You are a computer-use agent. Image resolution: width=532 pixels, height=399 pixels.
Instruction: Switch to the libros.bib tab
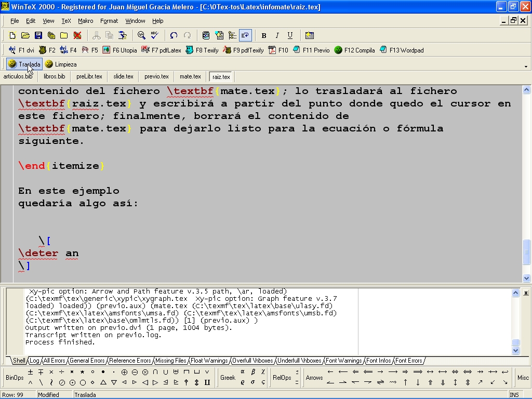coord(54,76)
